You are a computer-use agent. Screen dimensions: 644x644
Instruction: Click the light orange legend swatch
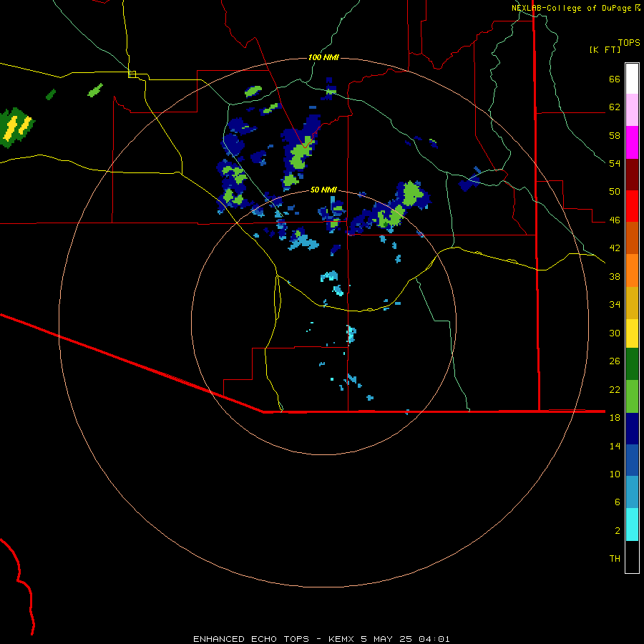[632, 270]
